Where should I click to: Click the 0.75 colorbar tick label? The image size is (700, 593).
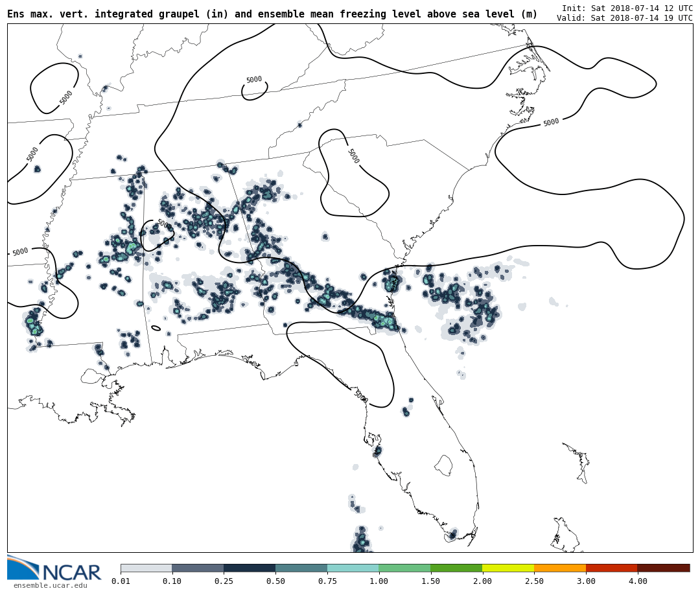[327, 581]
